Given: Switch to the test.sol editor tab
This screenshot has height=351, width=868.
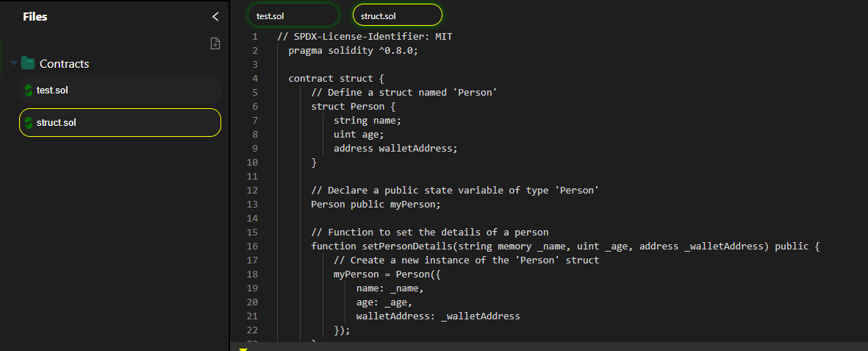Looking at the screenshot, I should [x=293, y=15].
